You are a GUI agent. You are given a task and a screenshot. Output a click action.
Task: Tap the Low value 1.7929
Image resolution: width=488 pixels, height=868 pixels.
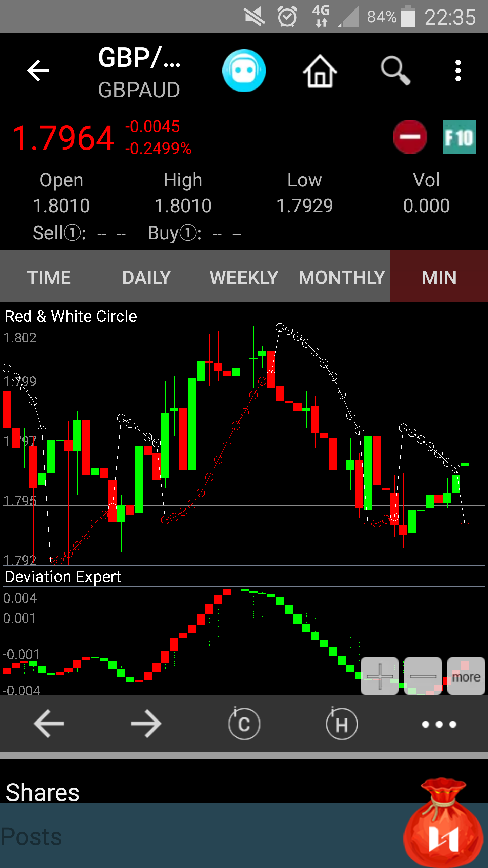pyautogui.click(x=305, y=205)
